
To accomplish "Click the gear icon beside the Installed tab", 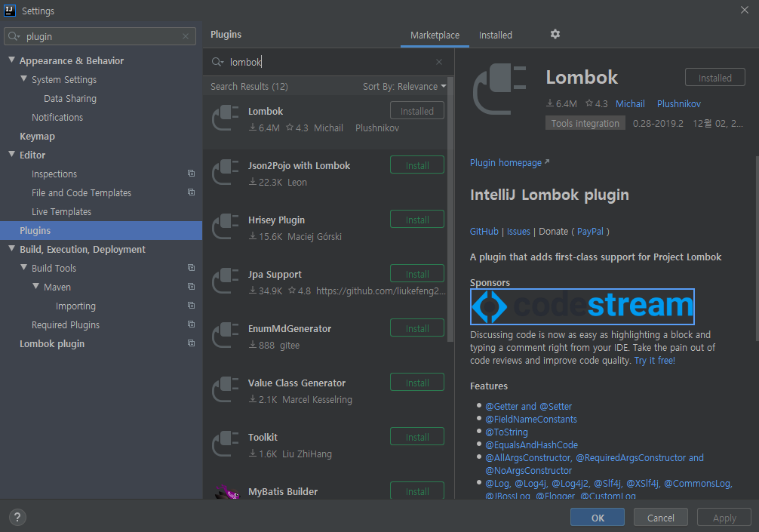I will click(555, 35).
